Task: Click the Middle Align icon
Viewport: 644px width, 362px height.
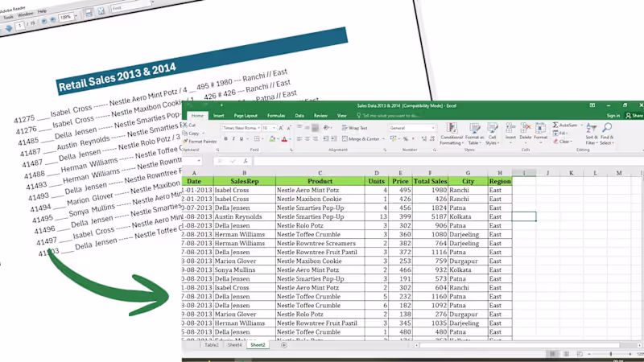Action: (x=308, y=128)
